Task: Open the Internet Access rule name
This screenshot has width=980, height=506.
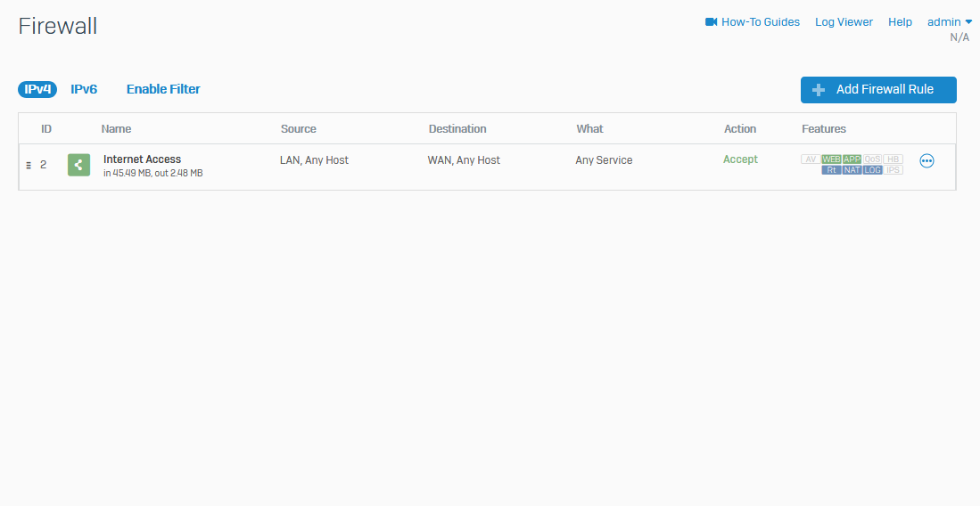Action: pyautogui.click(x=142, y=159)
